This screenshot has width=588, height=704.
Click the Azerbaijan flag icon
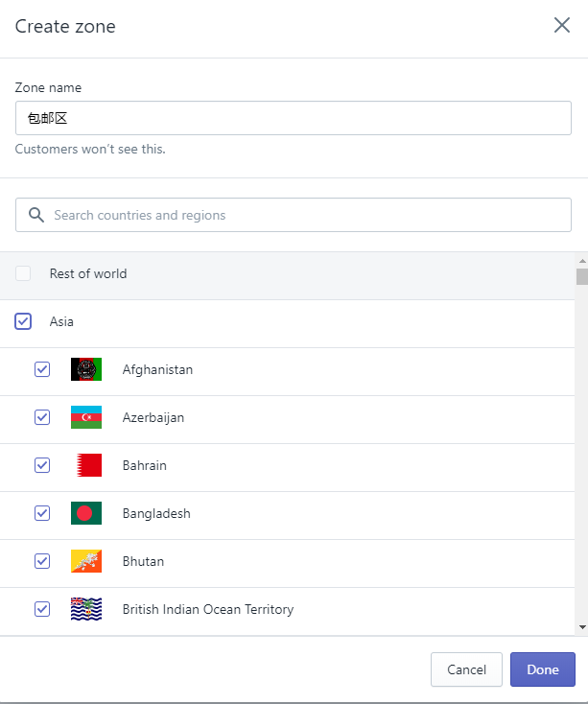point(86,417)
